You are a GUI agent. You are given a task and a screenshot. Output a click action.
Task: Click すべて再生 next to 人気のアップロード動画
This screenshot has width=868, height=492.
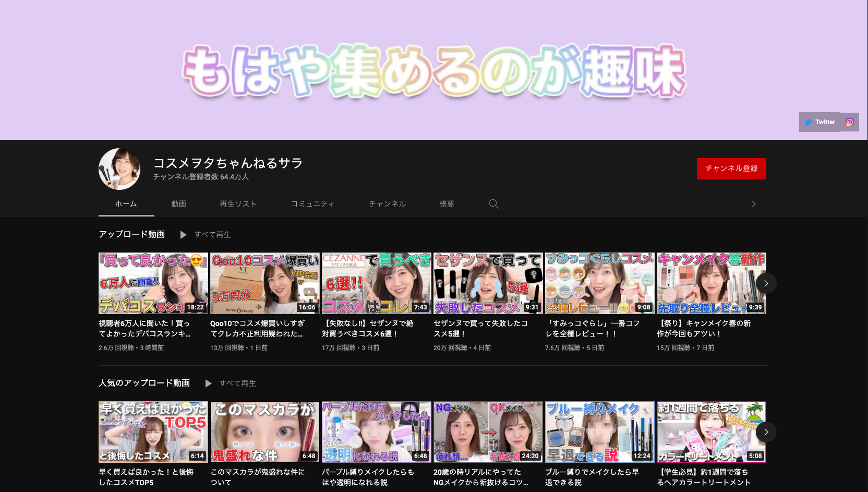point(238,383)
